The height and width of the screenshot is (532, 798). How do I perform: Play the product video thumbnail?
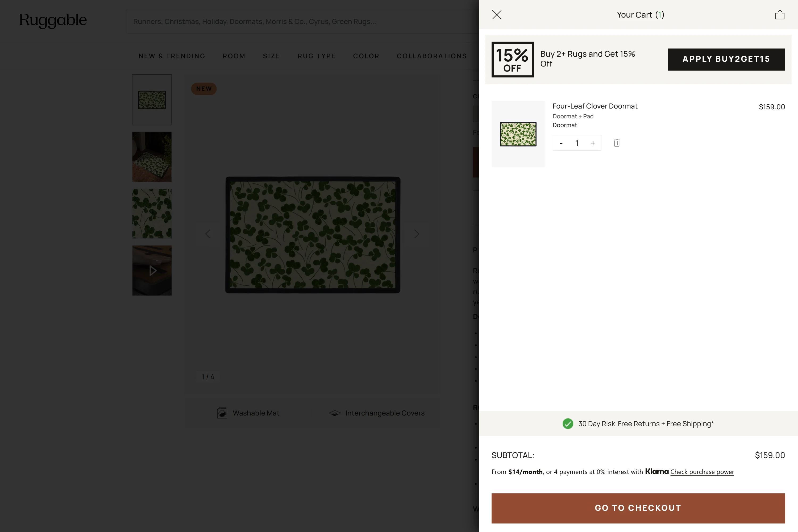[x=152, y=271]
